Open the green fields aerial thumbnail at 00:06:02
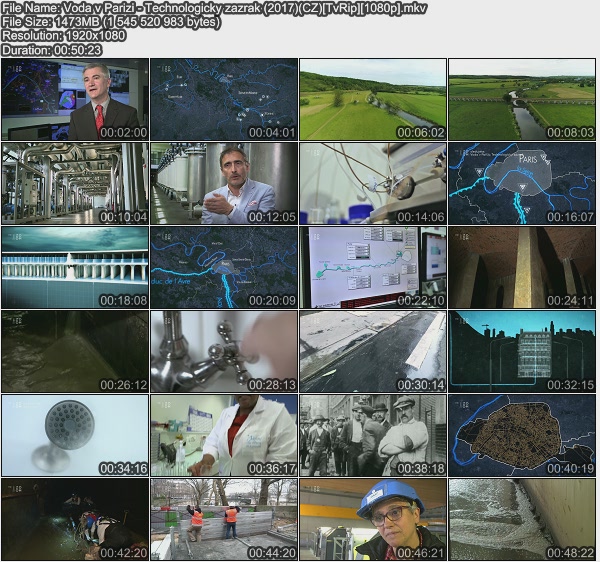Image resolution: width=600 pixels, height=562 pixels. pos(373,99)
